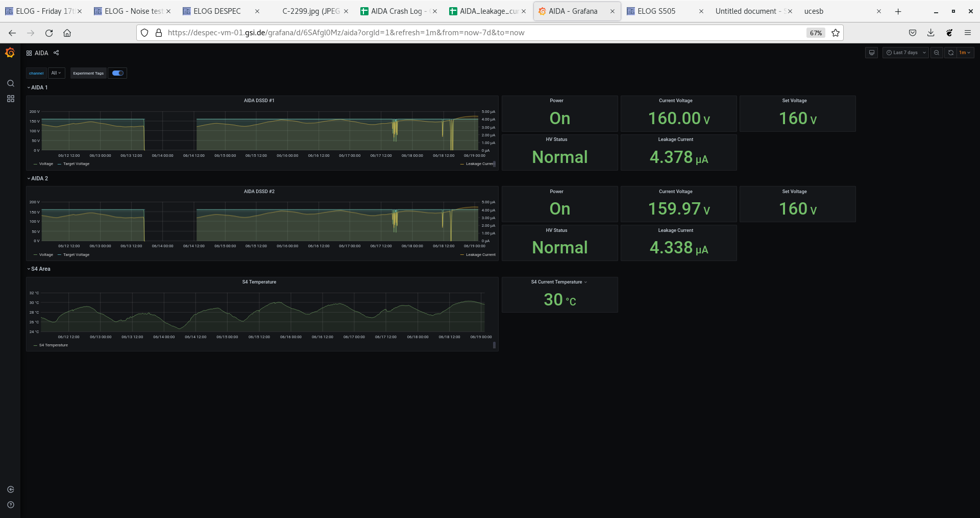The width and height of the screenshot is (980, 518).
Task: Switch to the Untitled document tab
Action: coord(754,11)
